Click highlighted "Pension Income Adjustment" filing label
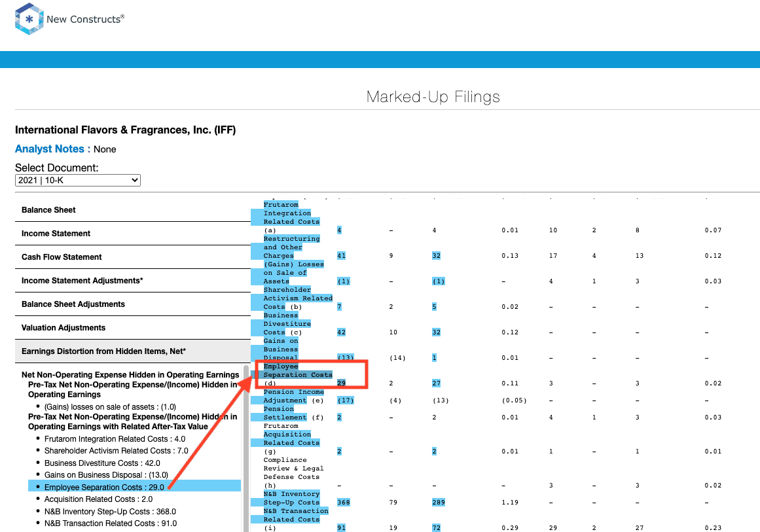 click(294, 397)
